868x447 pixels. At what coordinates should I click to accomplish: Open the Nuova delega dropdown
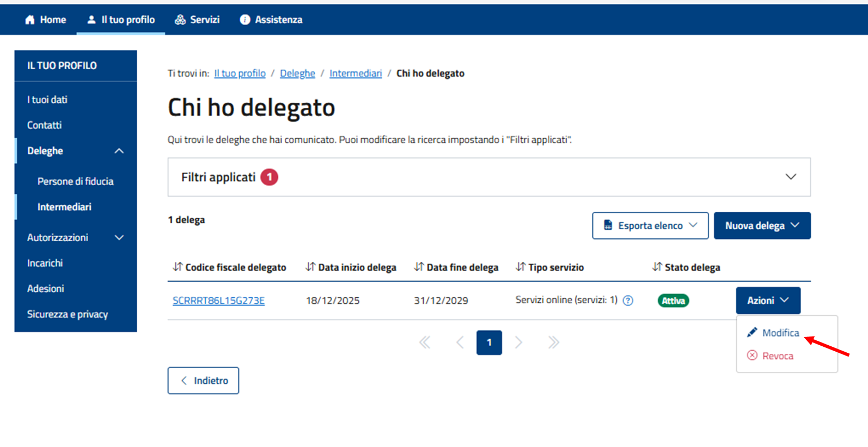pyautogui.click(x=762, y=225)
